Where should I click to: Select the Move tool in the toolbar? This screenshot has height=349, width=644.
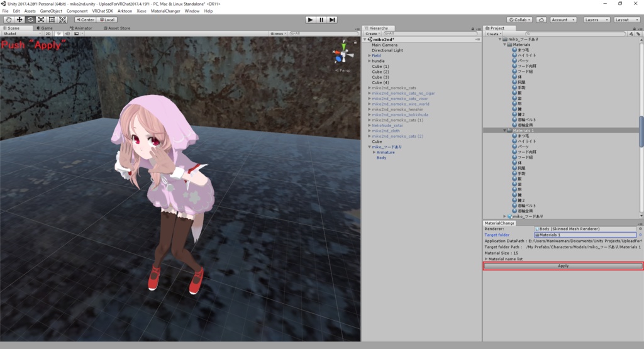click(x=19, y=19)
